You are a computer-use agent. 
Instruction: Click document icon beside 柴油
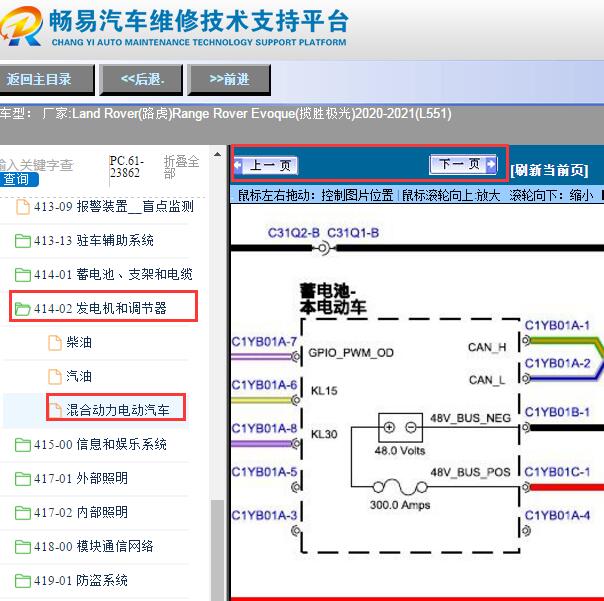coord(55,343)
